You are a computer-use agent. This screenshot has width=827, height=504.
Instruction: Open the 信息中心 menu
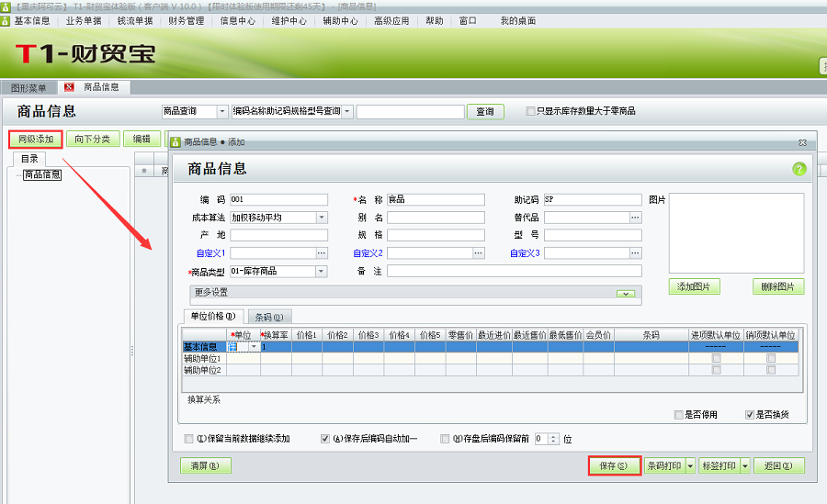(x=237, y=20)
